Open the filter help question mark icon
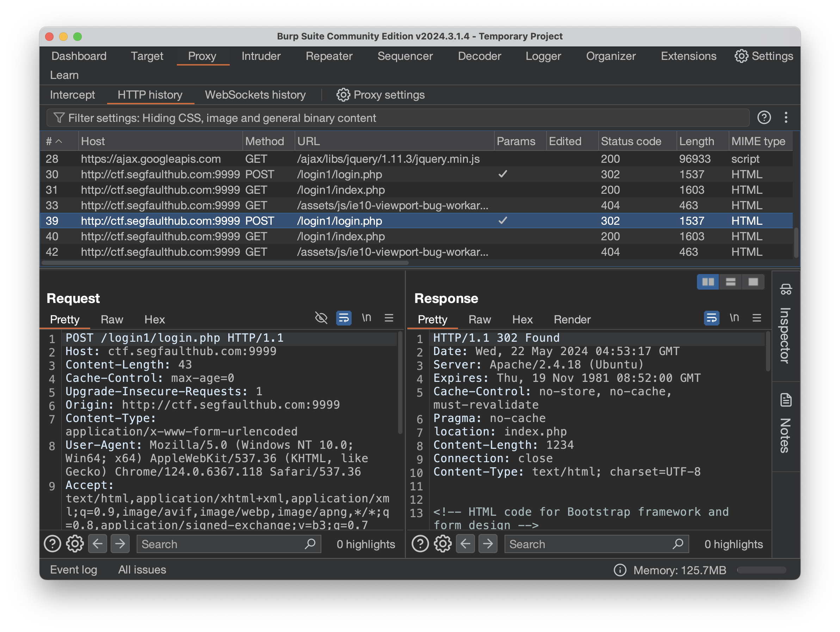Screen dimensions: 840x632 click(764, 118)
